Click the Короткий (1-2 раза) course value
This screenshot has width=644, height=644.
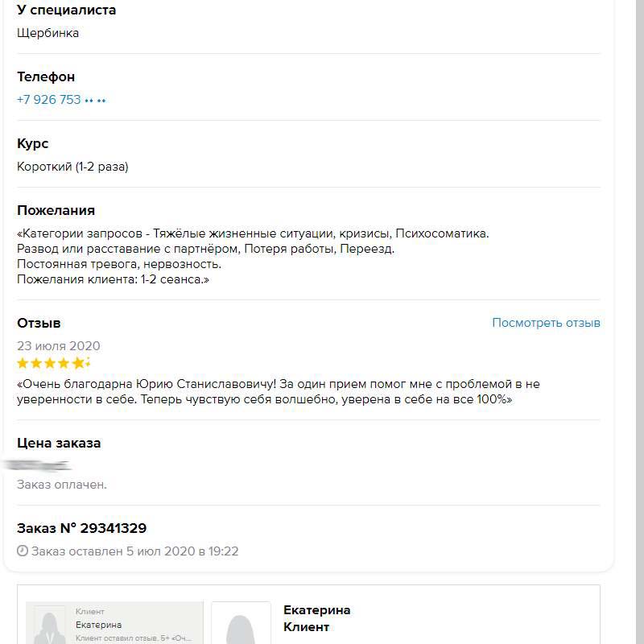coord(72,167)
